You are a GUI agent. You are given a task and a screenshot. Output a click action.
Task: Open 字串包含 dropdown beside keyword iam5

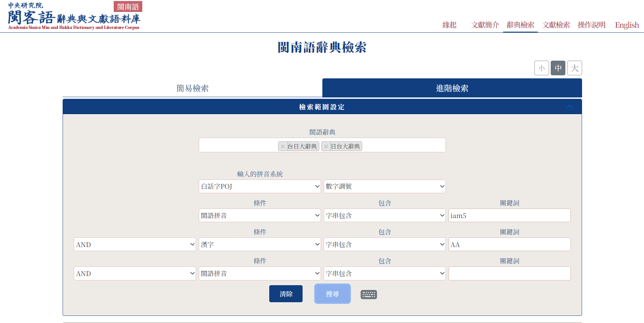click(x=385, y=215)
